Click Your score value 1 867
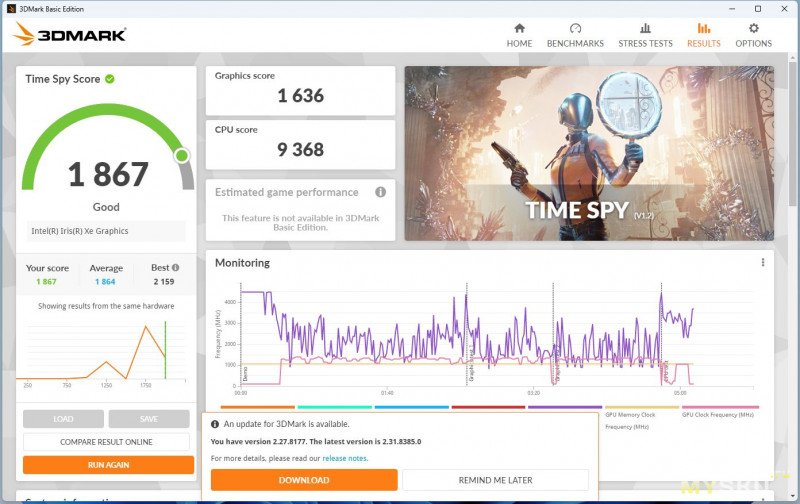The image size is (800, 504). pos(46,282)
